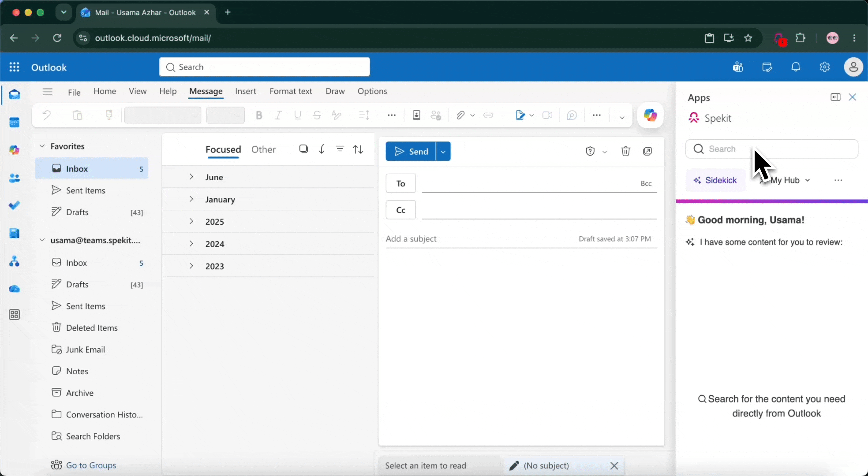Click the Cc recipients button
The image size is (868, 476).
[x=400, y=210]
